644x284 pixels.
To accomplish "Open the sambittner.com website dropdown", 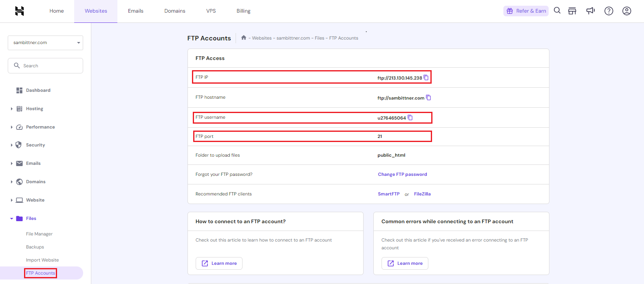I will [x=45, y=43].
